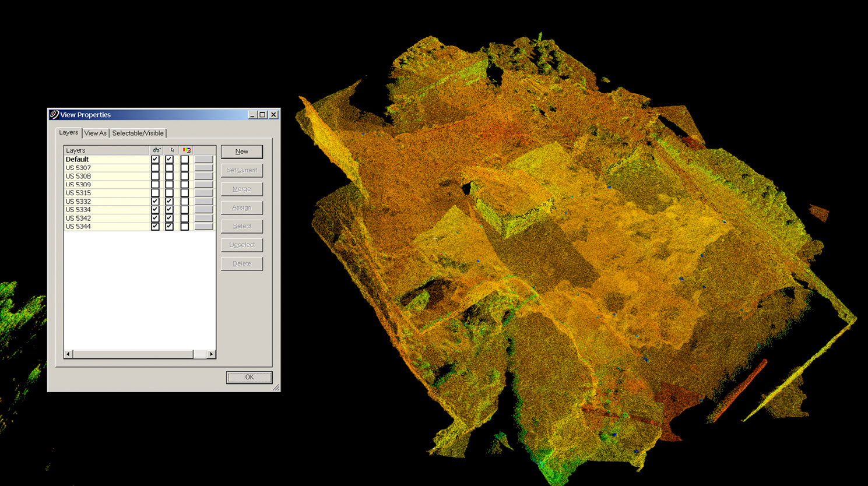
Task: Toggle visibility checkbox for Default layer
Action: click(155, 159)
